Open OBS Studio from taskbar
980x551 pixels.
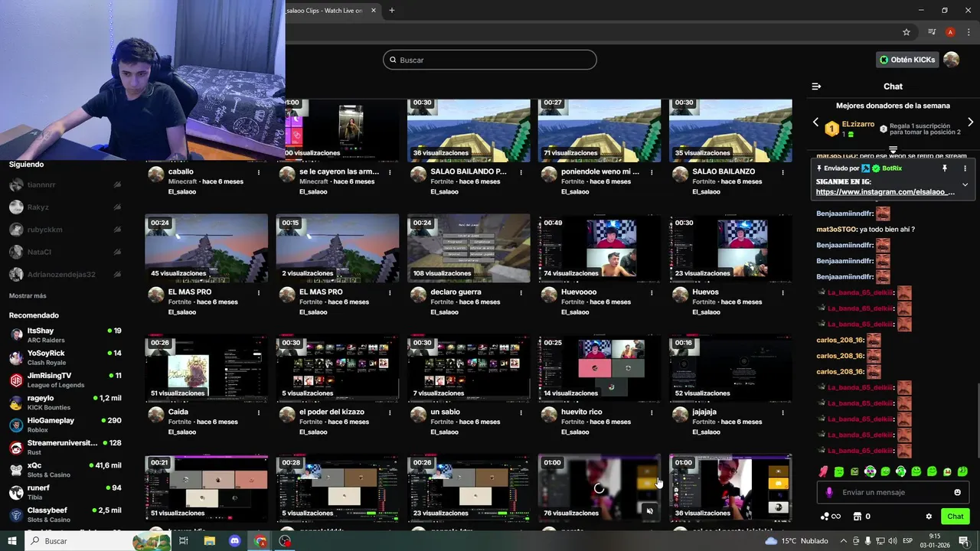(286, 541)
